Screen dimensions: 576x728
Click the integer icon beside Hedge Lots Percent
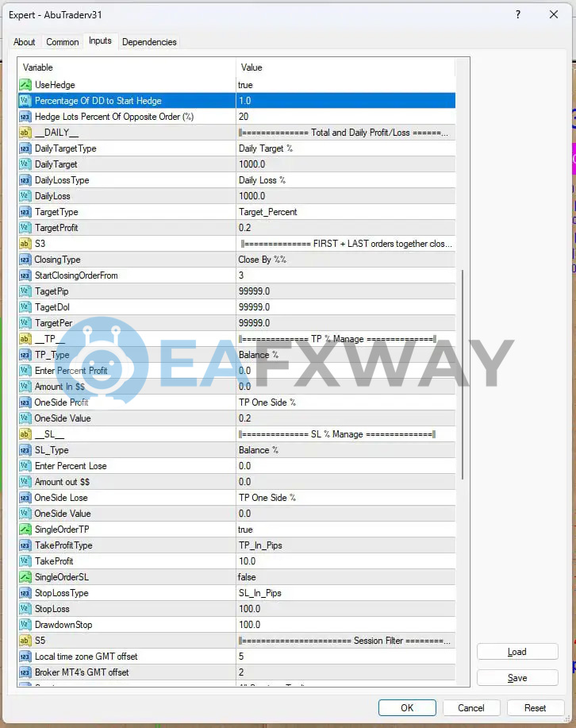click(x=25, y=117)
